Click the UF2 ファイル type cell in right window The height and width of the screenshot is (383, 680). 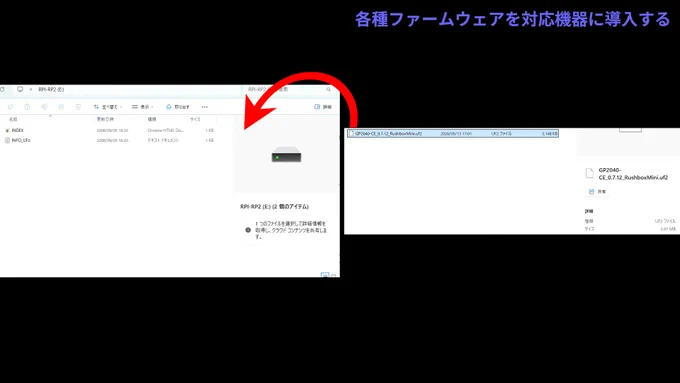click(x=501, y=134)
